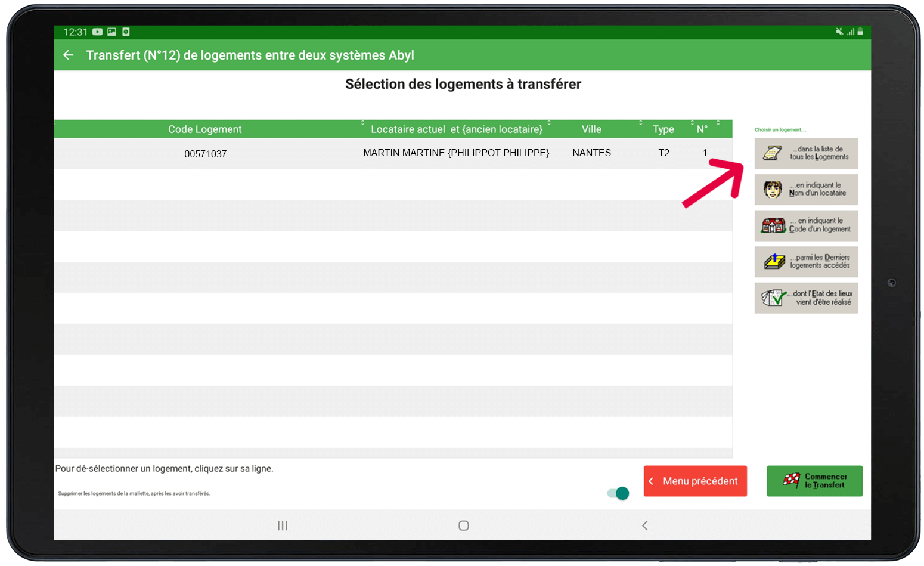
Task: Sort by Type column arrows
Action: [x=692, y=123]
